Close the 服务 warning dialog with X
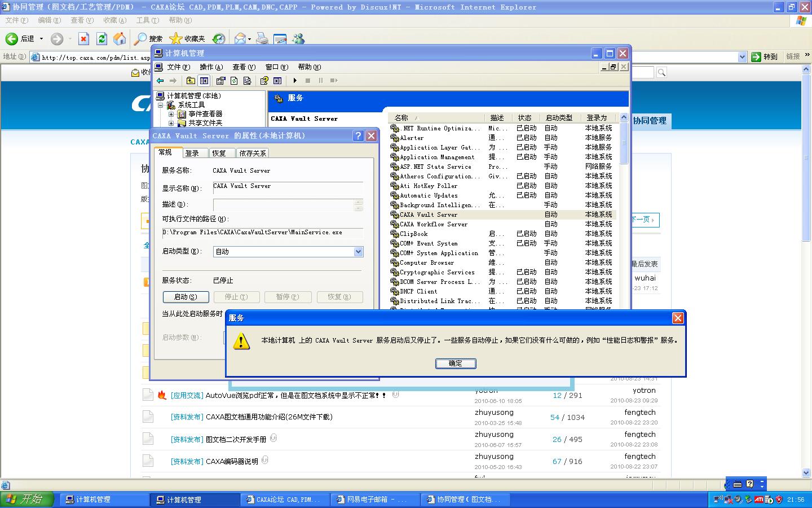This screenshot has width=812, height=508. pyautogui.click(x=678, y=318)
